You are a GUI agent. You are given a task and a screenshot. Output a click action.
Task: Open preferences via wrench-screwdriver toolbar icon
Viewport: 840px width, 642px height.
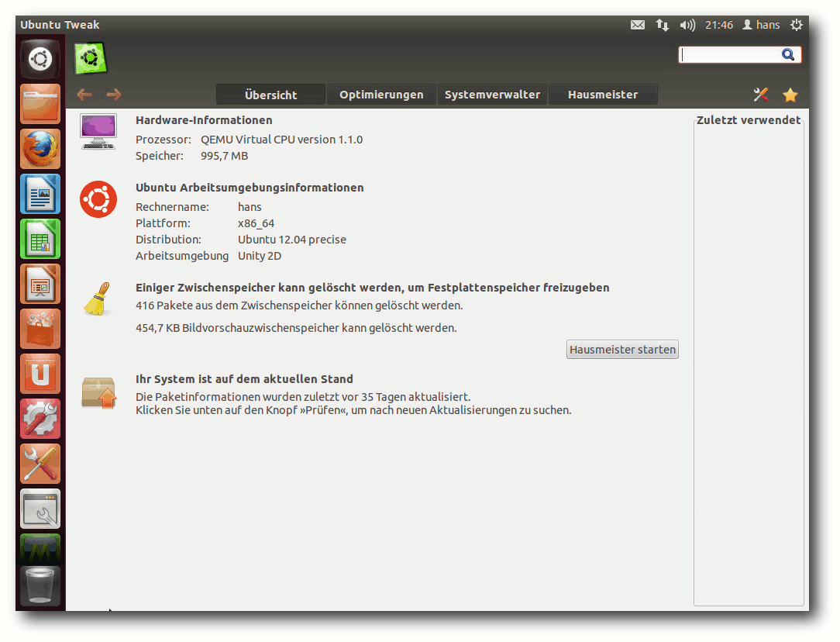pyautogui.click(x=761, y=95)
